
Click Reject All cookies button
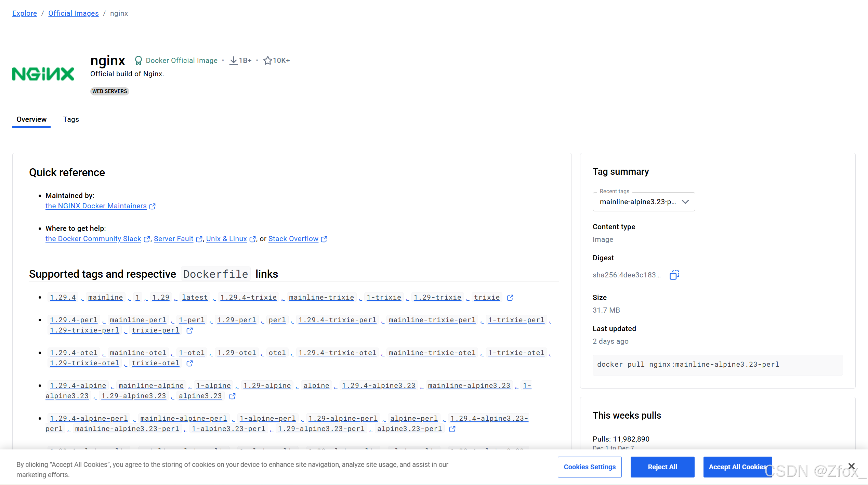point(662,467)
